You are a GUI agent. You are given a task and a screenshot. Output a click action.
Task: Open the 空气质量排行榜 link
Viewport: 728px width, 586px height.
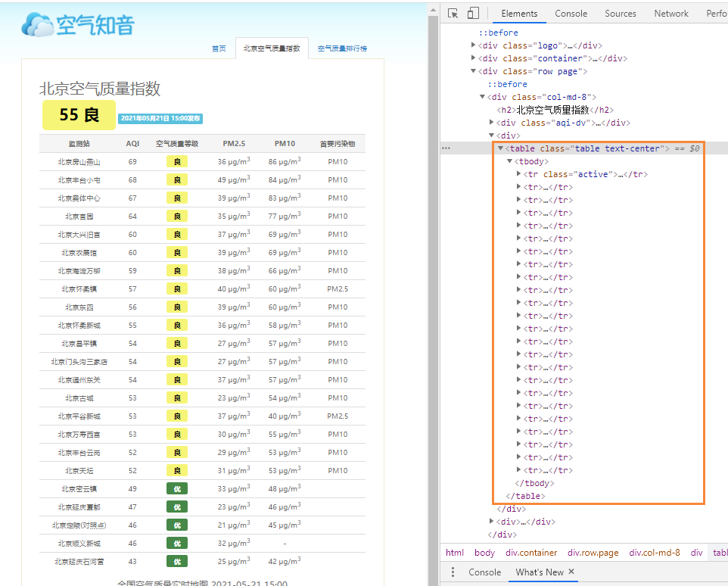342,48
